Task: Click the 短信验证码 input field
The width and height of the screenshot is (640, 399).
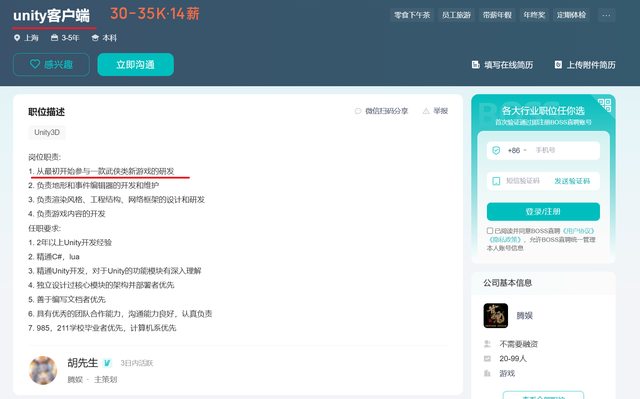Action: [523, 181]
